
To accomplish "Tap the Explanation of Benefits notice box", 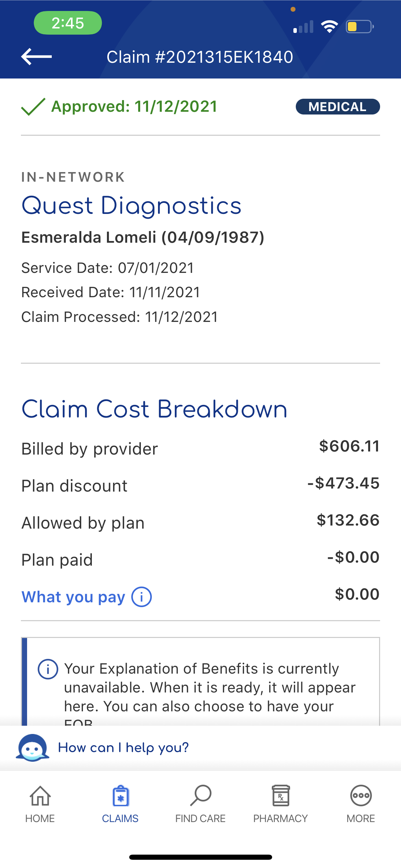I will point(206,687).
